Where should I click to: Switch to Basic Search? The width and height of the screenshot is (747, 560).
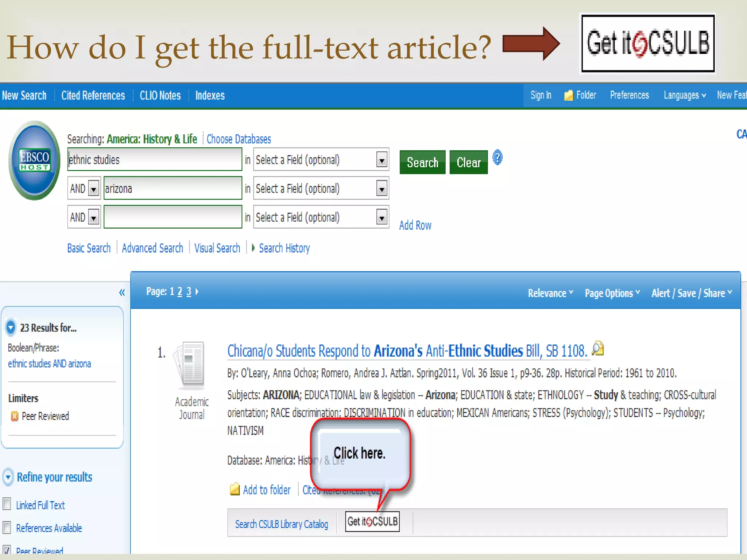point(89,248)
